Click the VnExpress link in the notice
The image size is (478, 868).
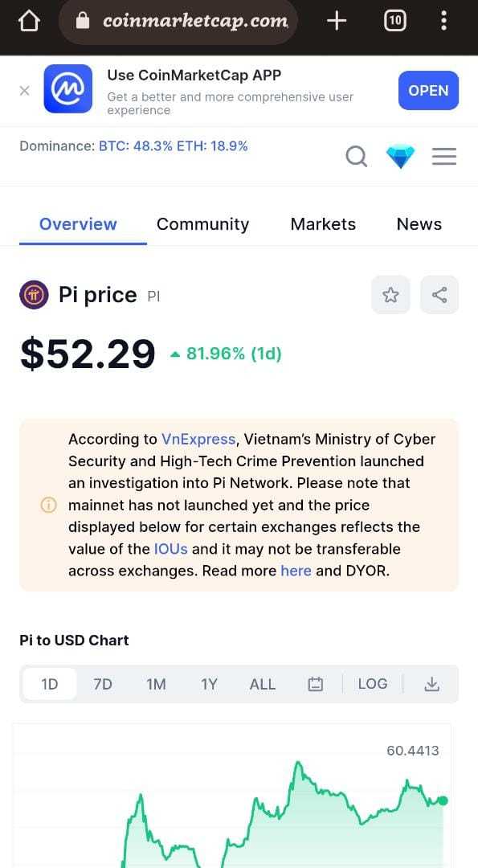[198, 439]
